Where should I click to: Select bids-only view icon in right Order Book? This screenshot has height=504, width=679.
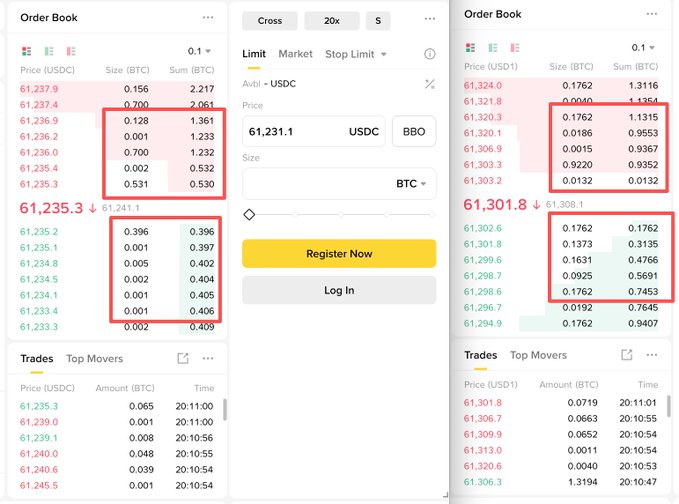tap(493, 48)
